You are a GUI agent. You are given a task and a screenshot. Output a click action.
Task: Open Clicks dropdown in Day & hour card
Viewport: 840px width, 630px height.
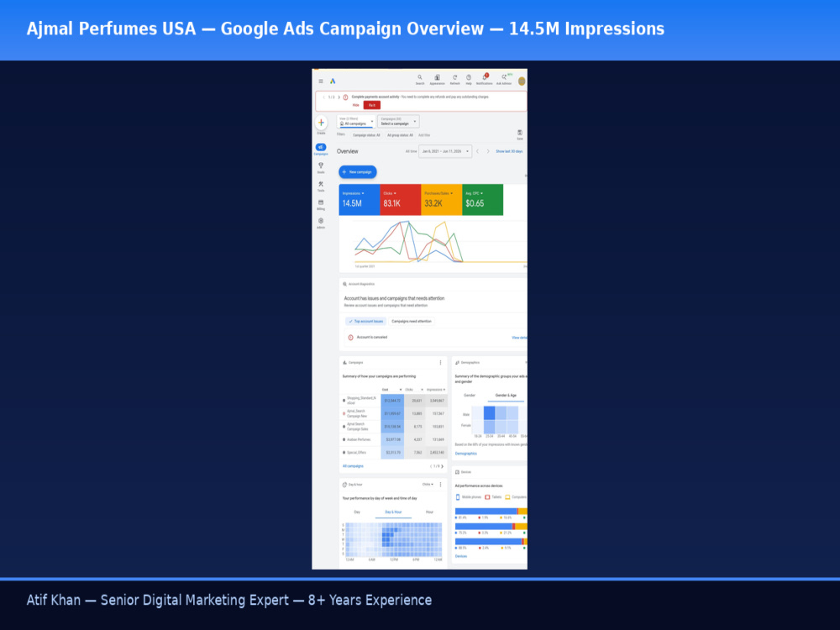tap(428, 485)
